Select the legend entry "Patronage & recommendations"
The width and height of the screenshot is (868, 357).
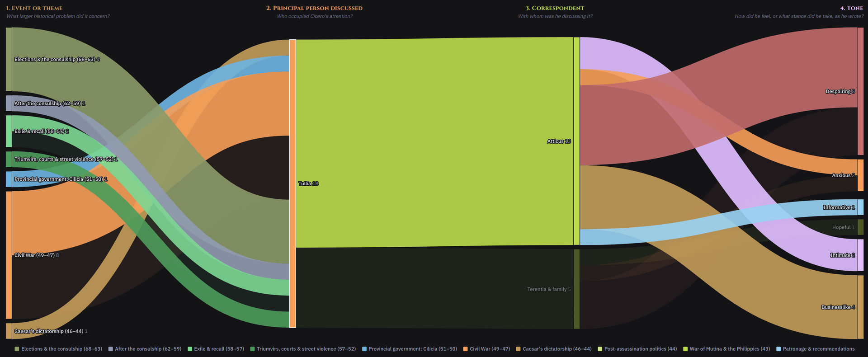click(x=816, y=349)
